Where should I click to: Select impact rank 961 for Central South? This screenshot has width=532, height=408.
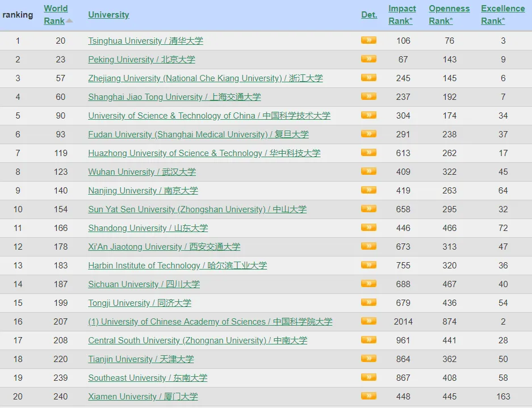[403, 340]
